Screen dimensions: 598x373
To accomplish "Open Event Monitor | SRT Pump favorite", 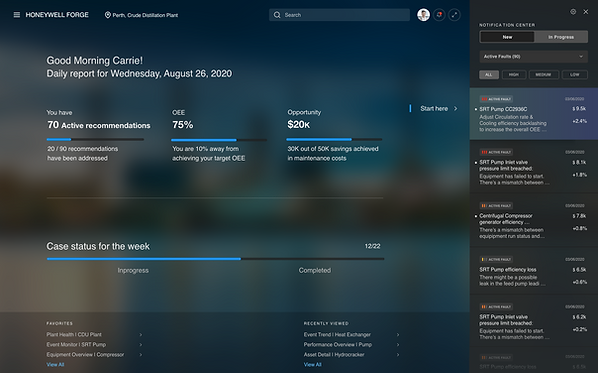I will 76,344.
